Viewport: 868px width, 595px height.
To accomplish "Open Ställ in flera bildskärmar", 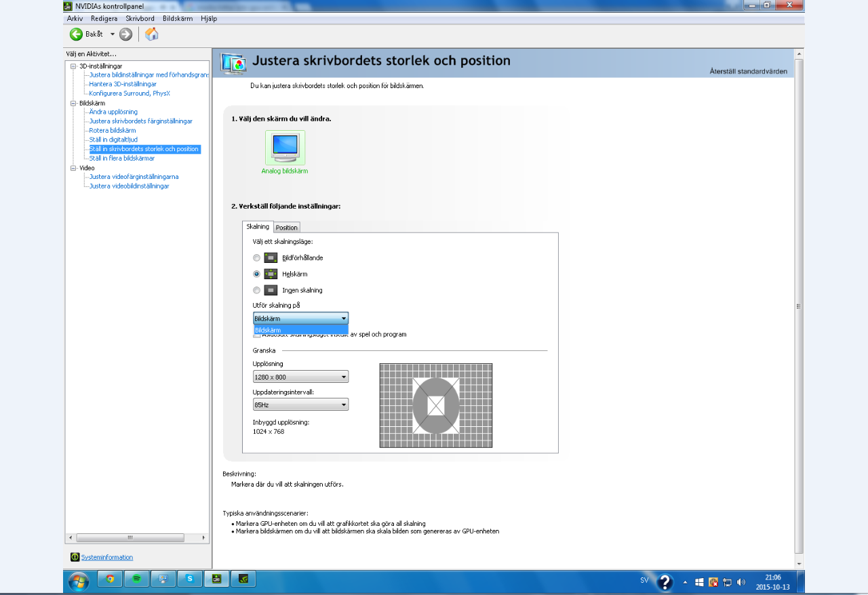I will pyautogui.click(x=122, y=158).
